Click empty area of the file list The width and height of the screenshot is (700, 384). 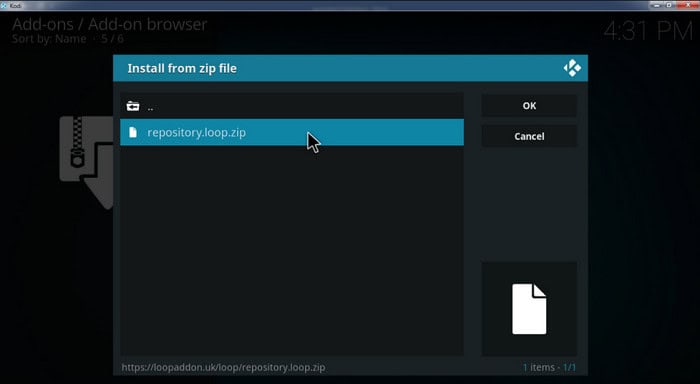(x=292, y=250)
